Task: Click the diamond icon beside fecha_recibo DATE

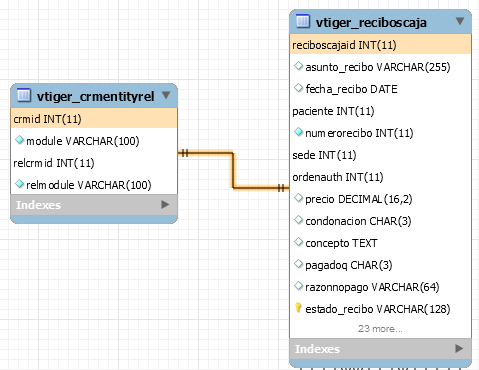Action: click(x=298, y=88)
